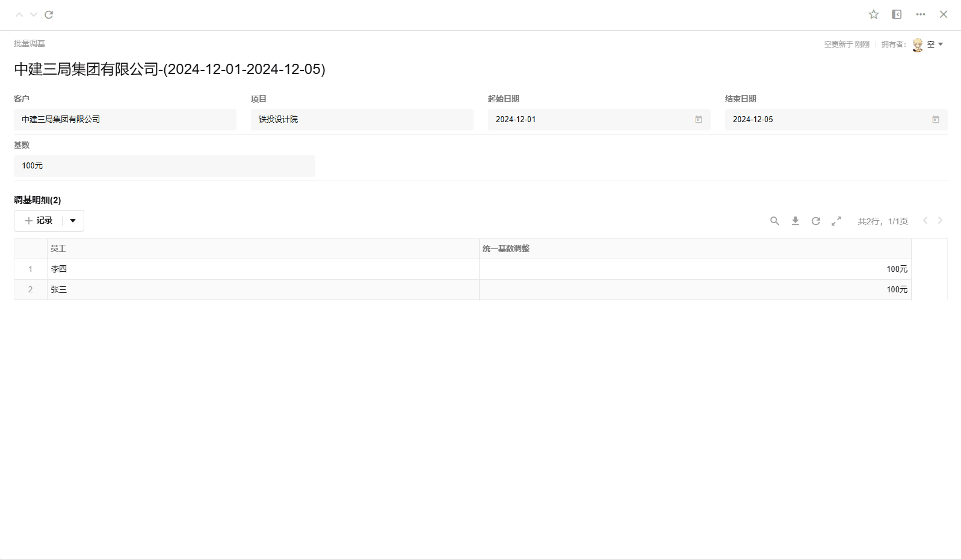Download the 调基明细 table data
Image resolution: width=961 pixels, height=560 pixels.
(795, 221)
